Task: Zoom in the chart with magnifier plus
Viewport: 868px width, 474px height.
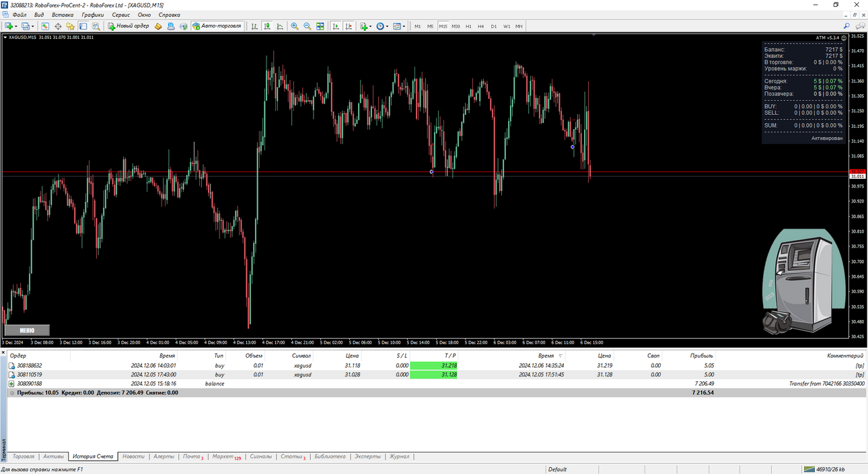Action: pyautogui.click(x=295, y=26)
